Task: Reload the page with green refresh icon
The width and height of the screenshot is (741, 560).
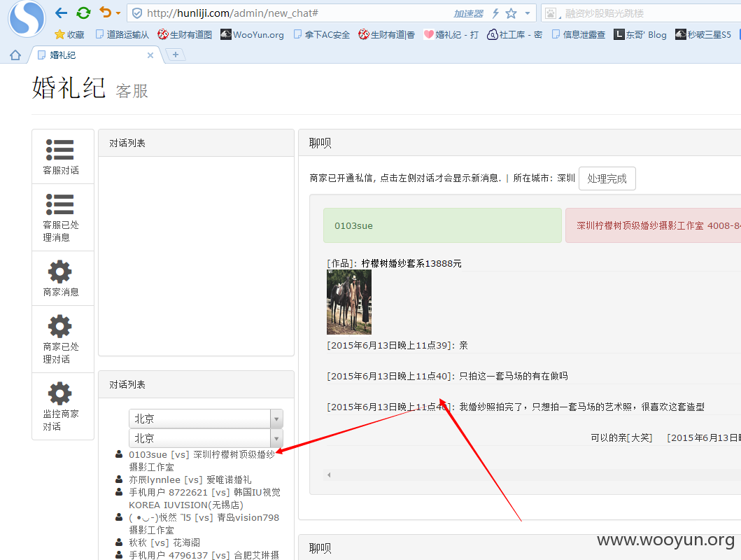Action: click(84, 13)
